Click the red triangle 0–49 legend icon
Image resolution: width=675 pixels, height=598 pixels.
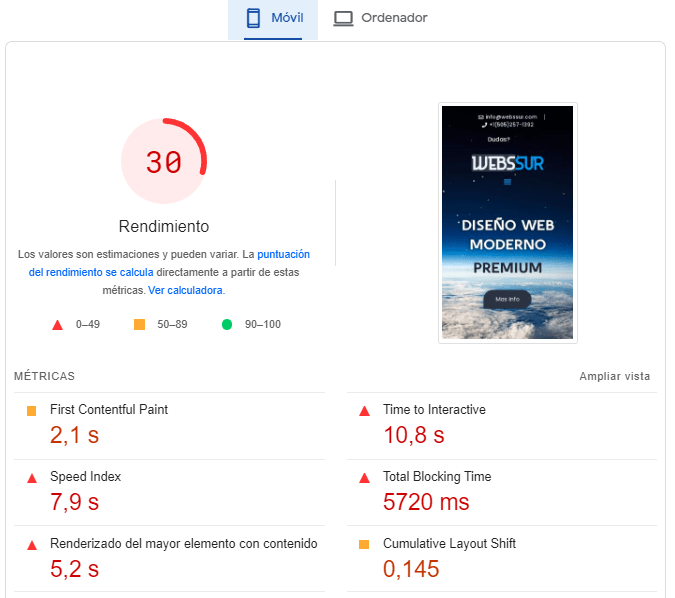pos(58,324)
